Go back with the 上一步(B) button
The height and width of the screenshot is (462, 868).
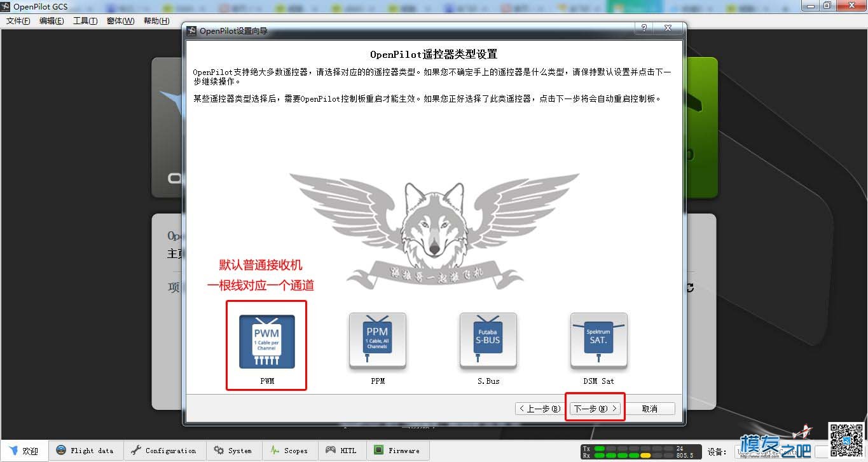(x=539, y=409)
